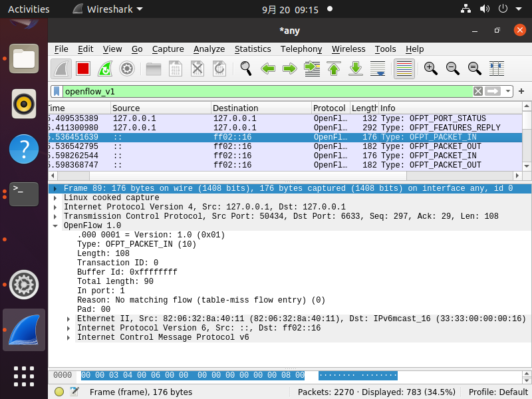The width and height of the screenshot is (532, 399).
Task: Open a capture file
Action: (x=154, y=69)
